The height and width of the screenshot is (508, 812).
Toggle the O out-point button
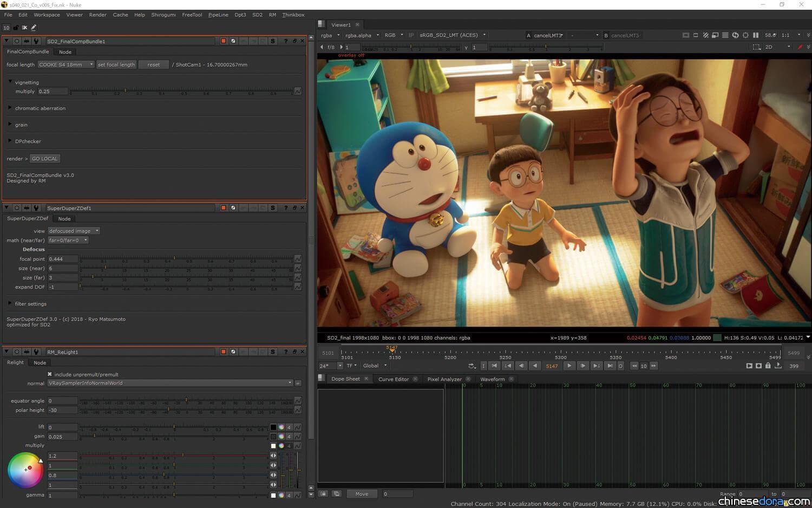pyautogui.click(x=620, y=366)
